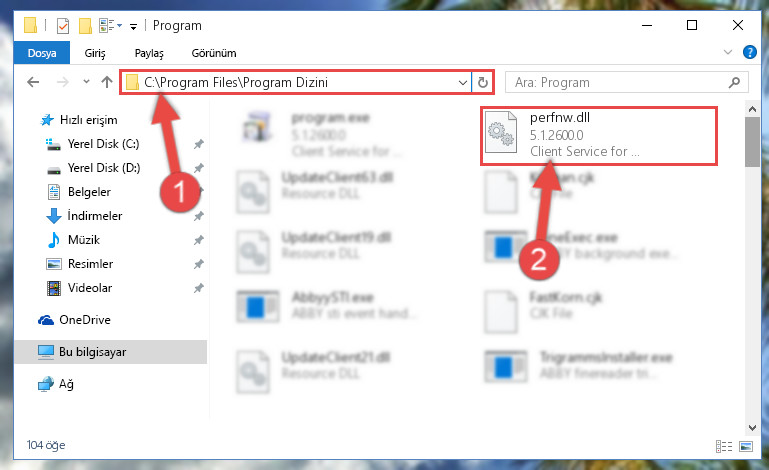This screenshot has width=769, height=470.
Task: Click the back navigation arrow
Action: pos(33,82)
